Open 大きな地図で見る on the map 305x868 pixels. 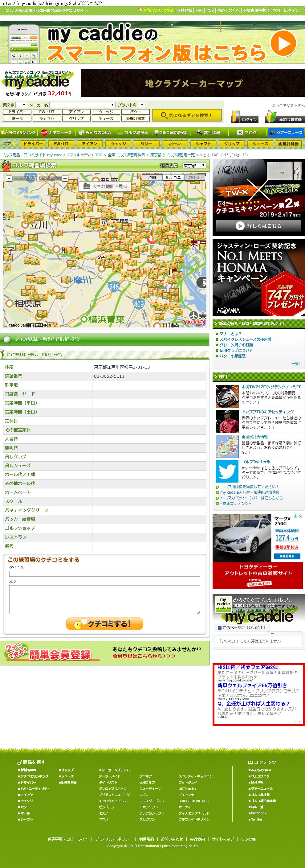(x=105, y=186)
